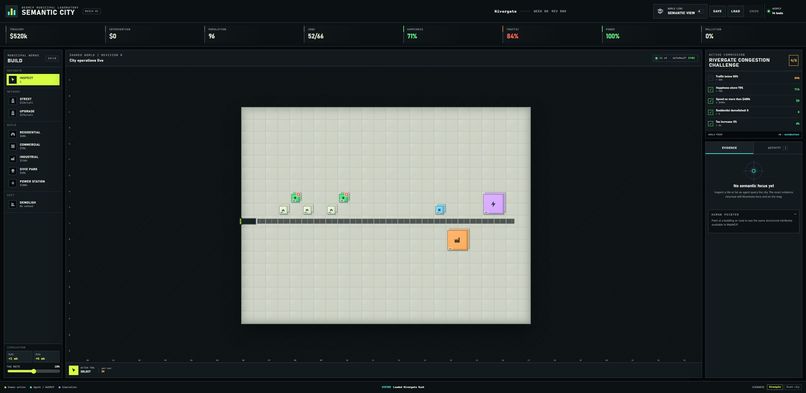This screenshot has width=806, height=393.
Task: Click the dark road entry block
Action: click(x=248, y=221)
